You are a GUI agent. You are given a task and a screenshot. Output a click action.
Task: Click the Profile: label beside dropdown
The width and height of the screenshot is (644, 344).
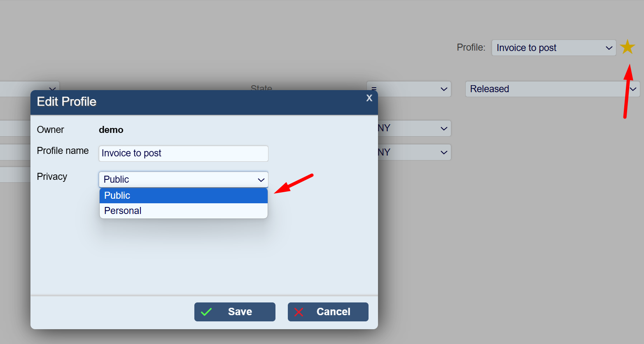pos(471,47)
